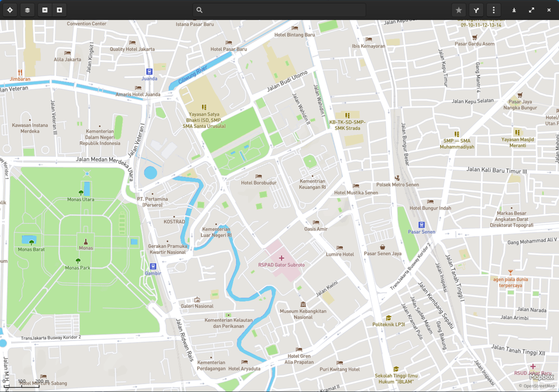Show starred places with the star icon
559x392 pixels.
pos(459,10)
